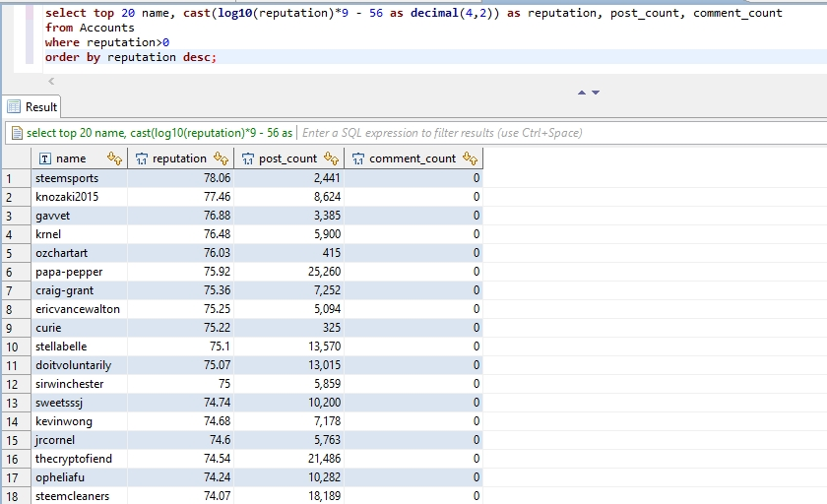Sort by the comment_count column header
827x504 pixels.
tap(413, 158)
